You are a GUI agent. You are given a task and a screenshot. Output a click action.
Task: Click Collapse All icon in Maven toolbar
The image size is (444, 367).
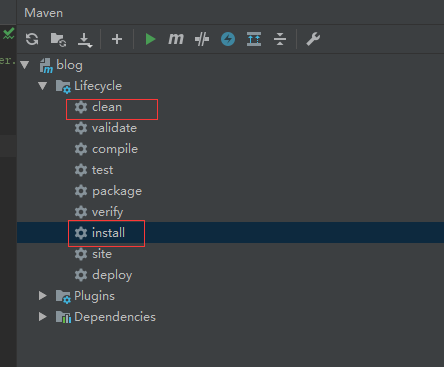coord(280,39)
